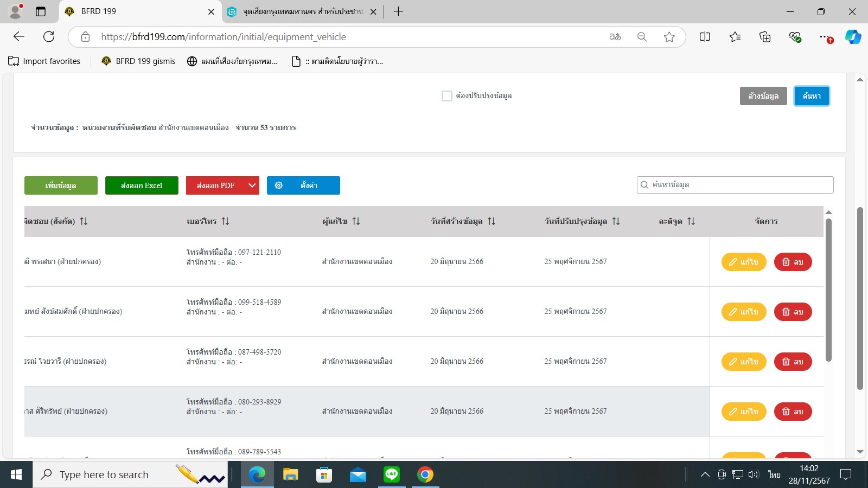Image resolution: width=868 pixels, height=488 pixels.
Task: Switch to the BFRD 199 tab
Action: click(x=136, y=11)
